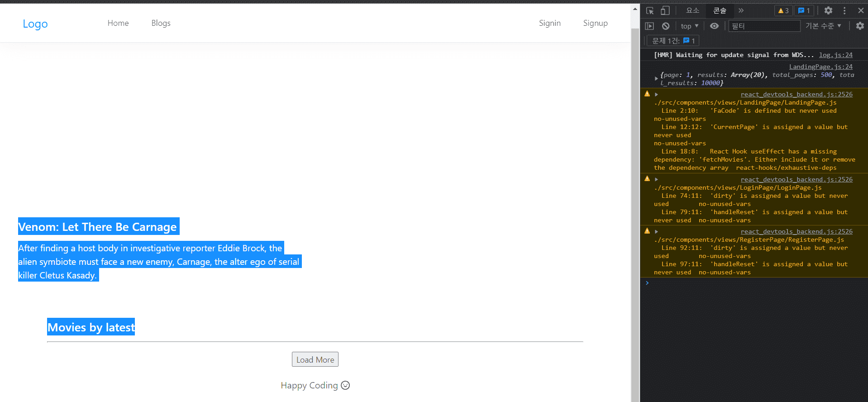Viewport: 868px width, 402px height.
Task: Open react_devtools_backend.js:2526 link of RegisterPage warning
Action: click(x=796, y=231)
